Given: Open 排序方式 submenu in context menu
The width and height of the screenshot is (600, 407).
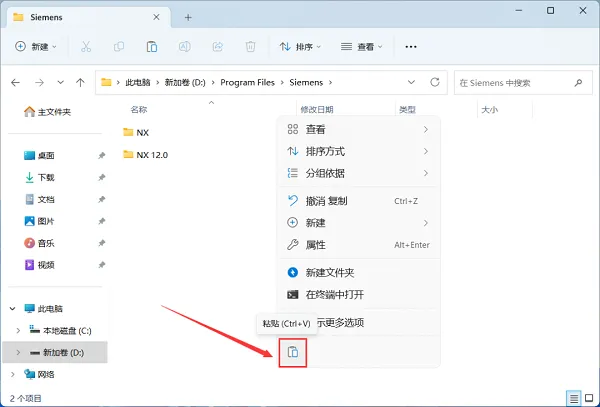Looking at the screenshot, I should tap(359, 151).
